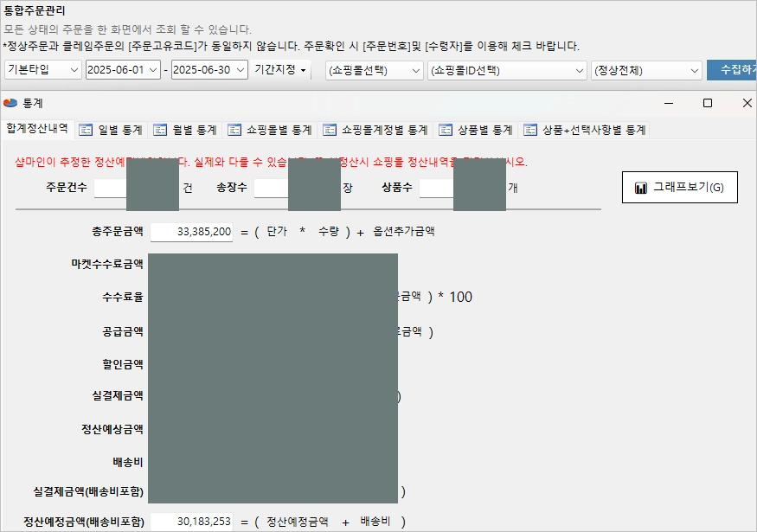Image resolution: width=757 pixels, height=532 pixels.
Task: Click the pie chart 통계 window icon
Action: click(x=10, y=103)
